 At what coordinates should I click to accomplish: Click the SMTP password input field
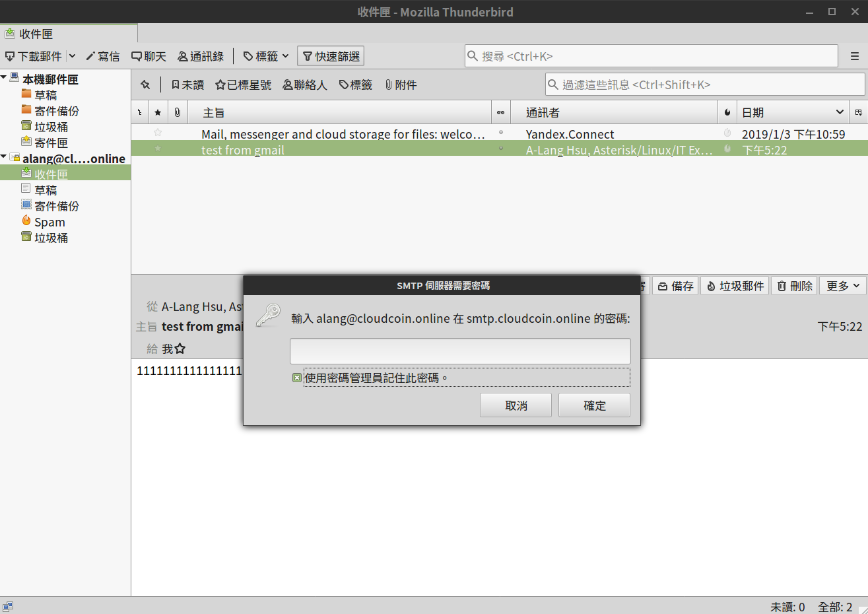(x=460, y=351)
